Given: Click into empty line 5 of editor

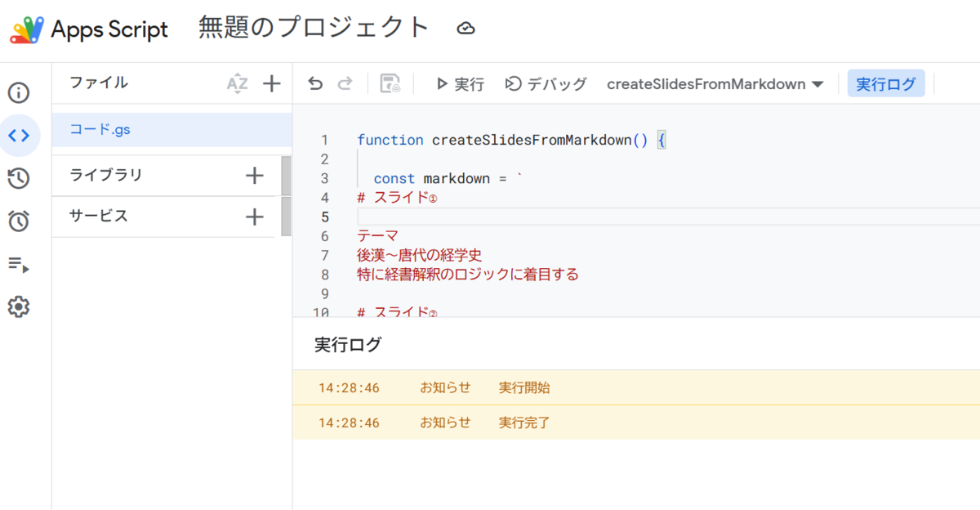Looking at the screenshot, I should tap(668, 217).
